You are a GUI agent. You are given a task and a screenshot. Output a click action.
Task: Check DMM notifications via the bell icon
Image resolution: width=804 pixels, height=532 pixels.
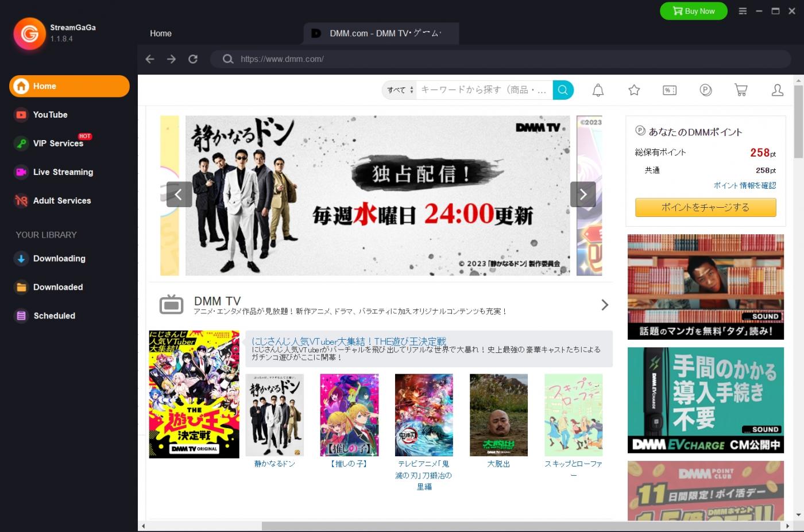pos(598,90)
